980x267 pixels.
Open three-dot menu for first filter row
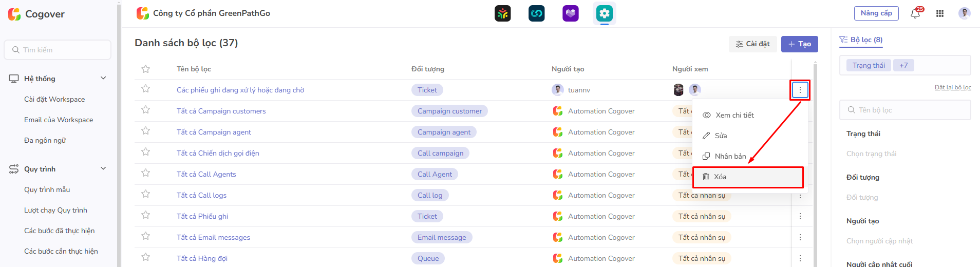[x=800, y=90]
